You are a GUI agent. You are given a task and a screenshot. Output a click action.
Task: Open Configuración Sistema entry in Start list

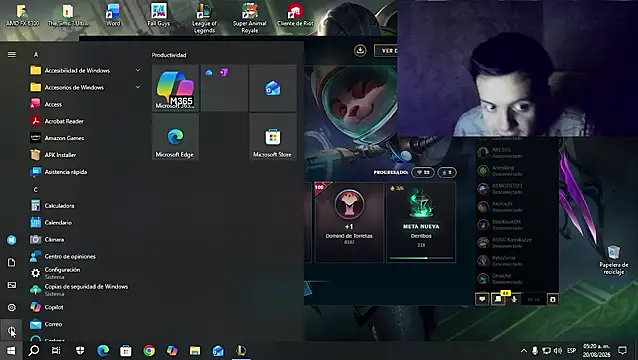85,273
